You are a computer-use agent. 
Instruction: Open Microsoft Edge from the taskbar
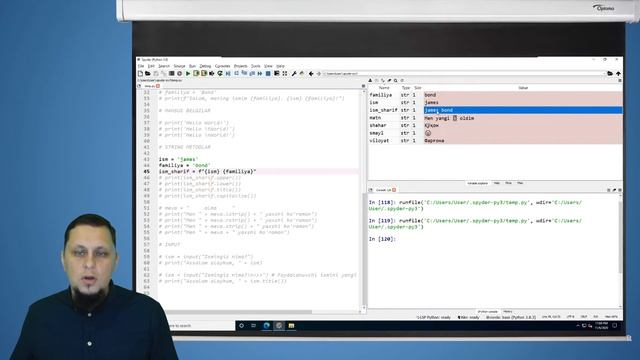(267, 325)
